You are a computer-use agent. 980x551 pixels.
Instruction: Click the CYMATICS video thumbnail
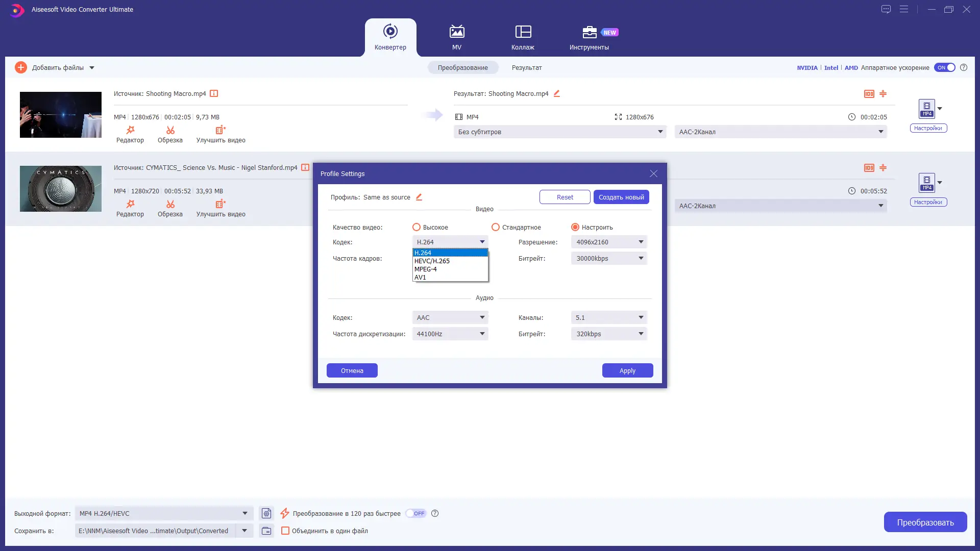pyautogui.click(x=61, y=189)
